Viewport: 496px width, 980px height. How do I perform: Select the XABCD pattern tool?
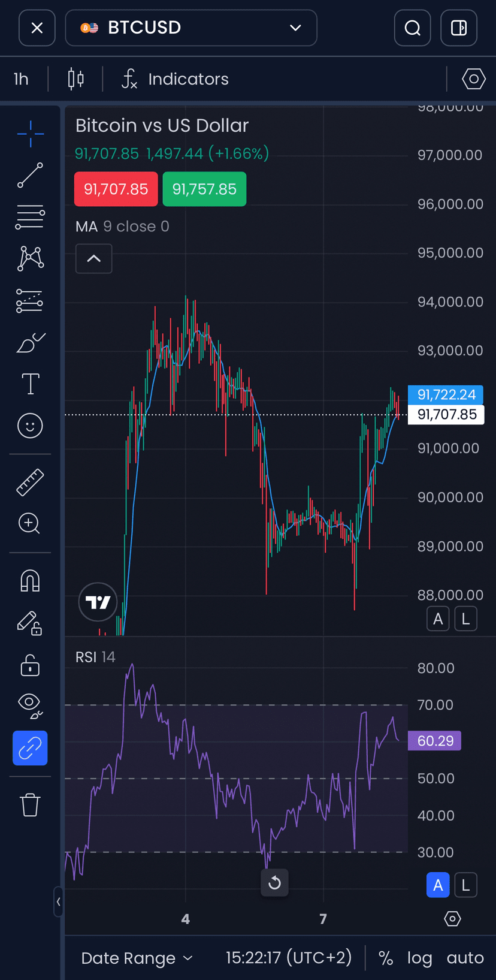point(30,258)
